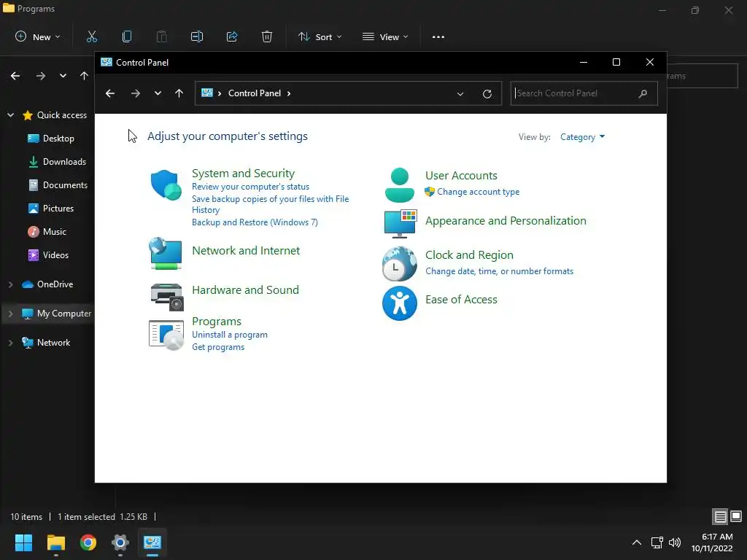Click Backup and Restore (Windows 7) link

(255, 222)
